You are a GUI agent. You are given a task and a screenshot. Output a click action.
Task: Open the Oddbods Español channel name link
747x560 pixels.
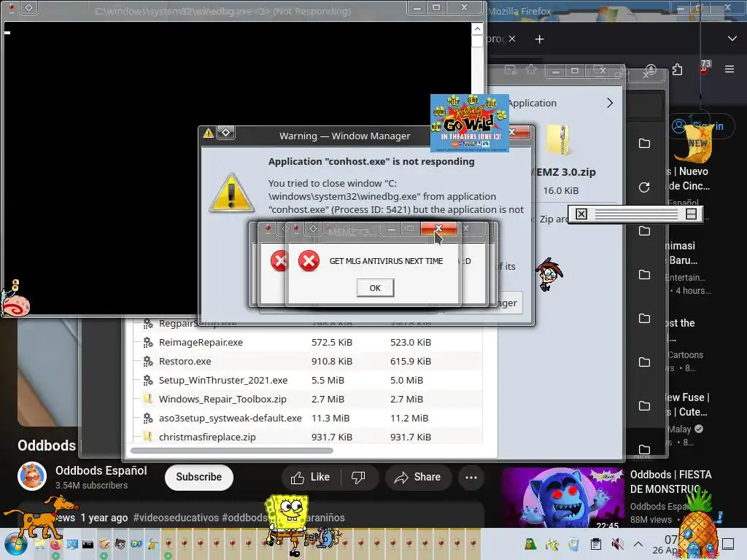(101, 470)
